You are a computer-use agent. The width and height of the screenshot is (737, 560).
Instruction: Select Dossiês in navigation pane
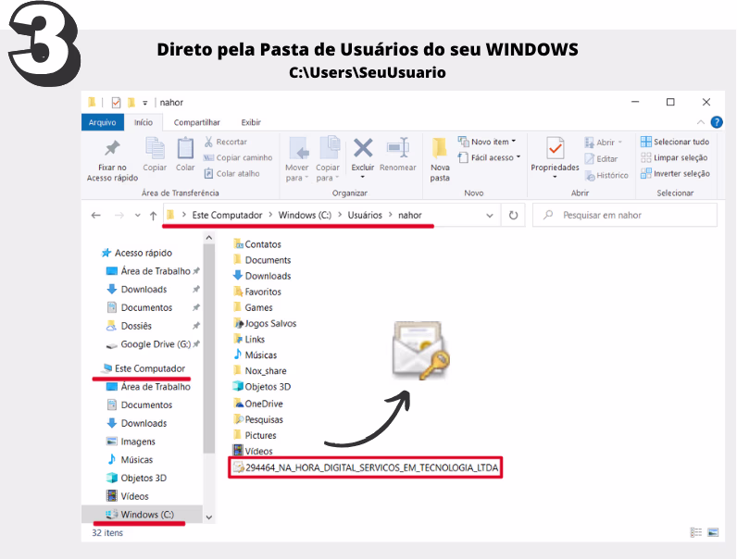(129, 326)
